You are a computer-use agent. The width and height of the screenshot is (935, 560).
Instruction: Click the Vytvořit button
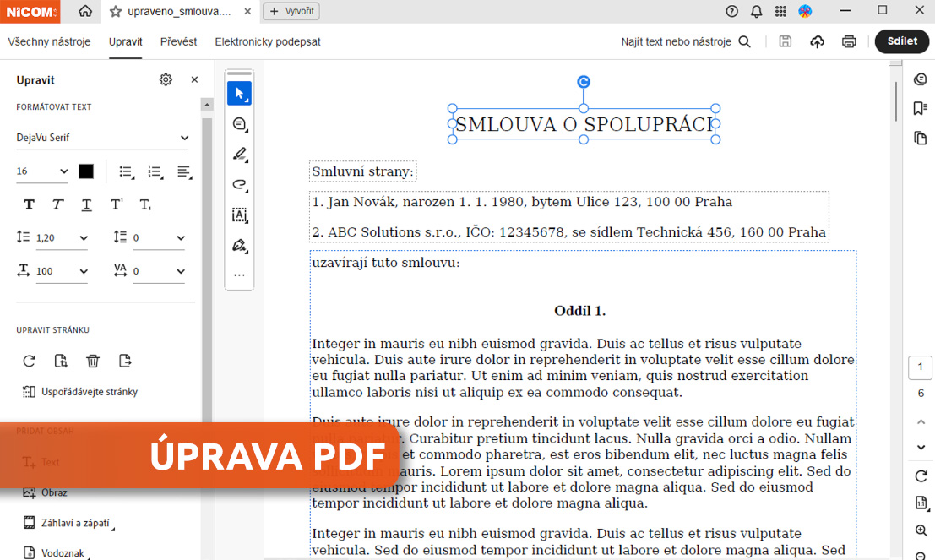[x=291, y=11]
